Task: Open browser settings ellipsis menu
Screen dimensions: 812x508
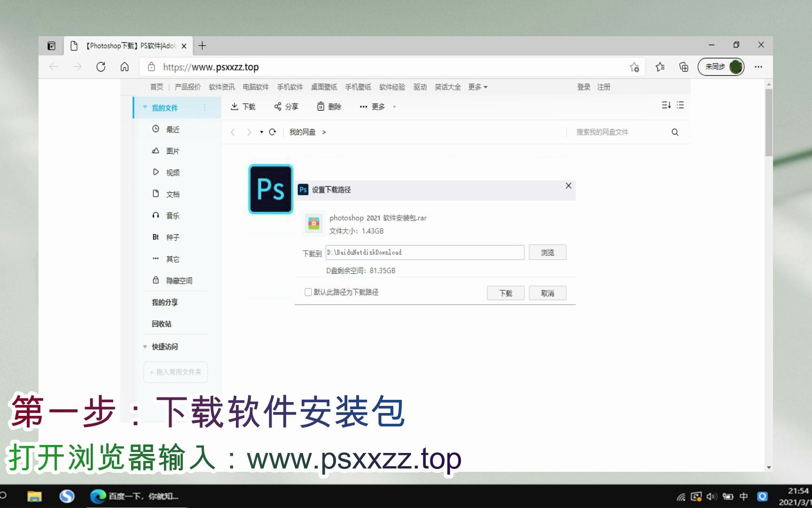Action: click(x=758, y=67)
